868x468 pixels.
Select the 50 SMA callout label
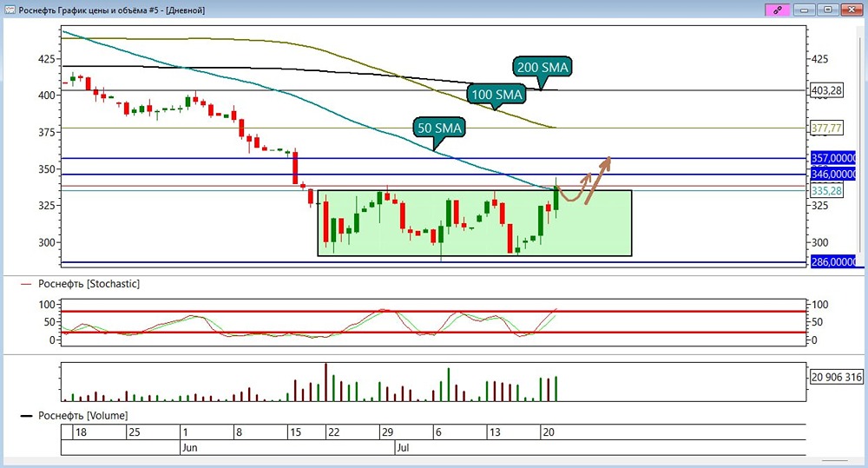(439, 129)
